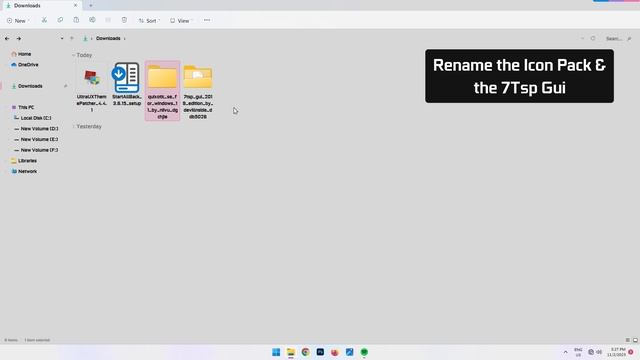The height and width of the screenshot is (360, 640).
Task: Switch to Details view in status bar
Action: [628, 340]
